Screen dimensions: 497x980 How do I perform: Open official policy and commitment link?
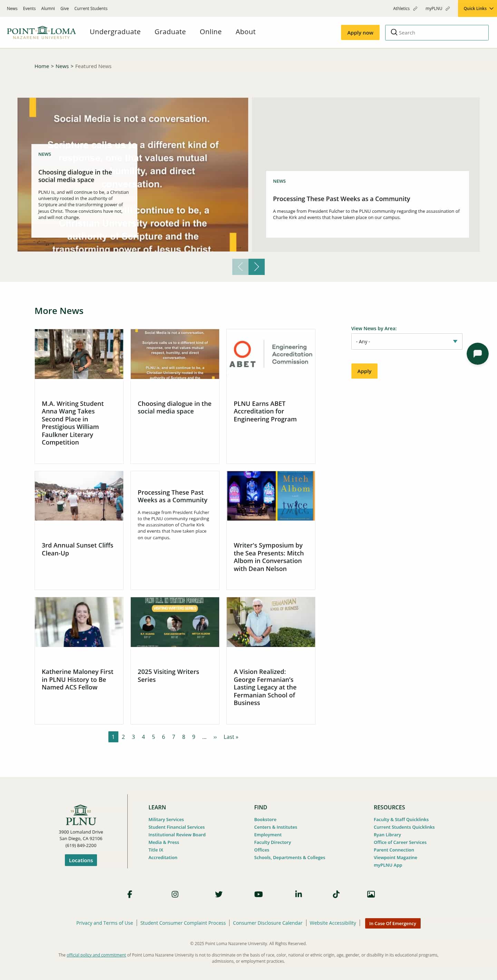[96, 955]
